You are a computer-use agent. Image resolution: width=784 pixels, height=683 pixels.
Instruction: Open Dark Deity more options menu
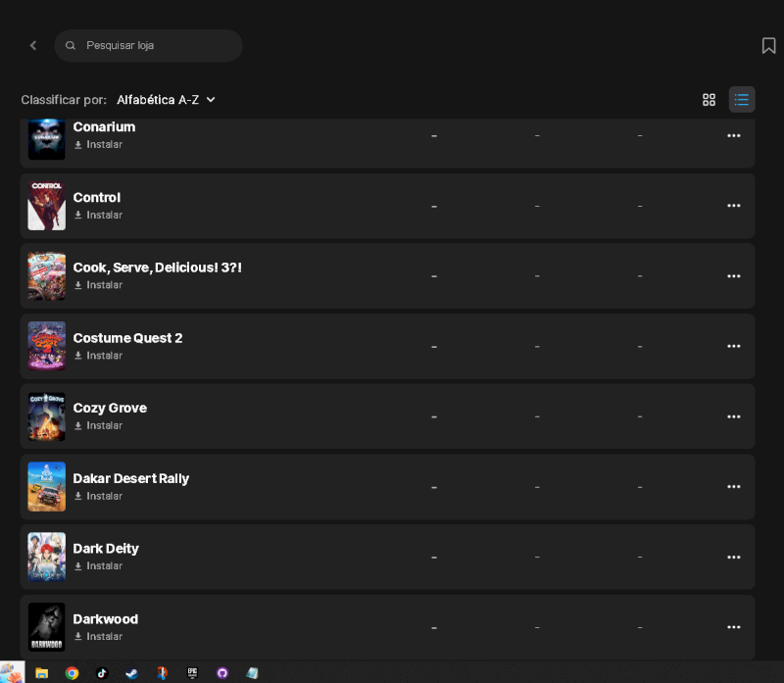(733, 557)
